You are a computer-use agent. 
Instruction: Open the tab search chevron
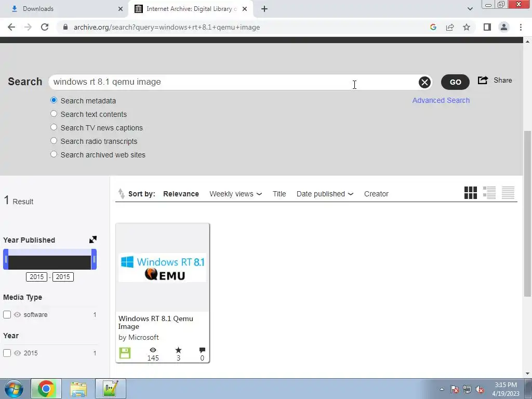(470, 9)
